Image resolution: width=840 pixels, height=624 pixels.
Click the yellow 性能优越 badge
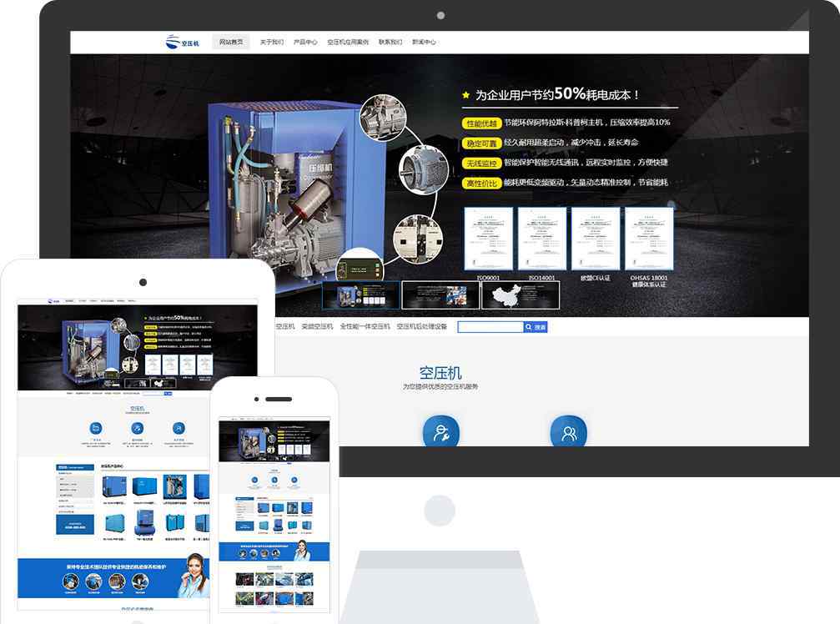pyautogui.click(x=481, y=123)
